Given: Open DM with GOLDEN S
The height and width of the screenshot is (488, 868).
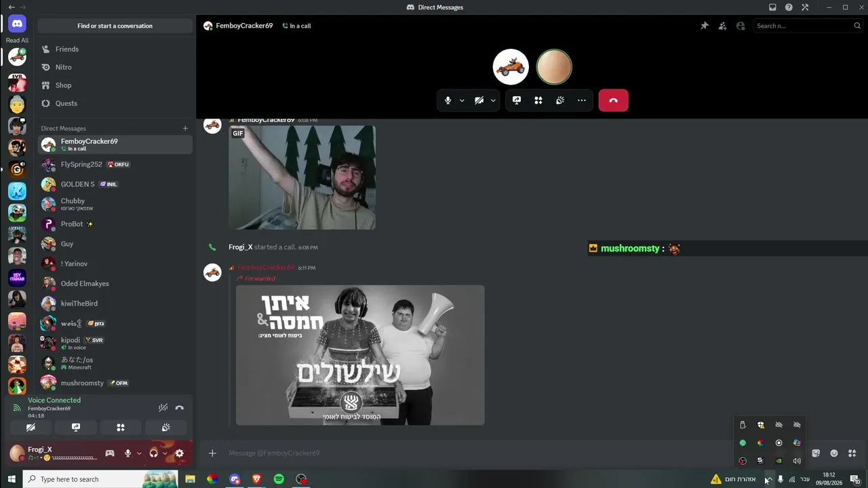Looking at the screenshot, I should (115, 184).
